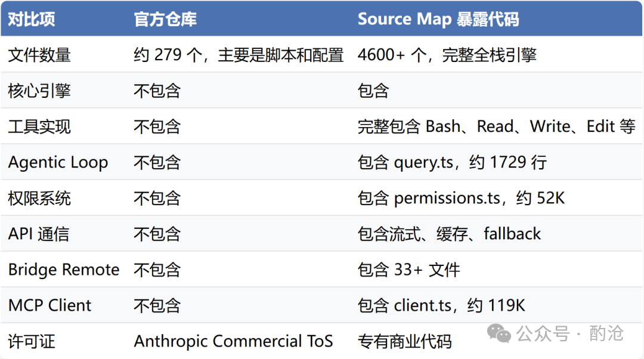Click '不包含' in the MCP Client row
Screen dimensions: 644x359
pyautogui.click(x=157, y=305)
